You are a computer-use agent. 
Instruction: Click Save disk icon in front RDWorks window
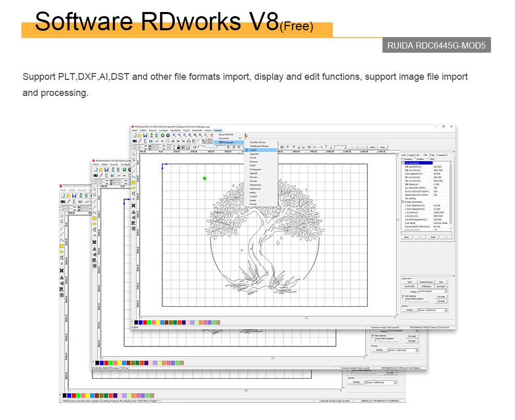pos(145,135)
